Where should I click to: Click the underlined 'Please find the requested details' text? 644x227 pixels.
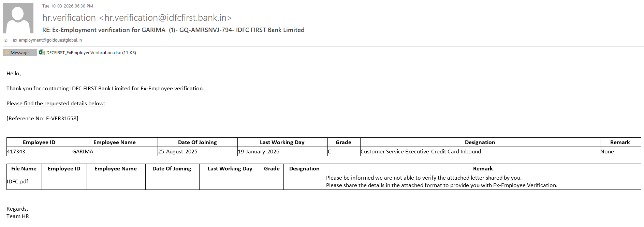(x=56, y=104)
